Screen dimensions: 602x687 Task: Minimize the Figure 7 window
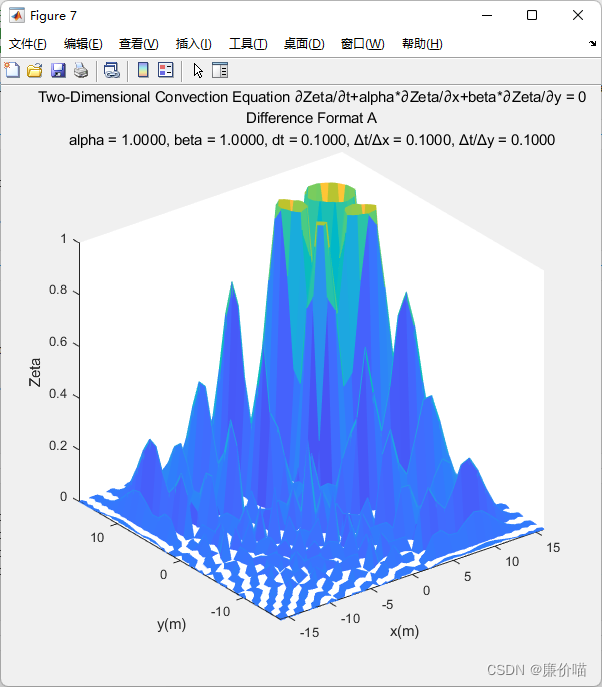pyautogui.click(x=487, y=15)
